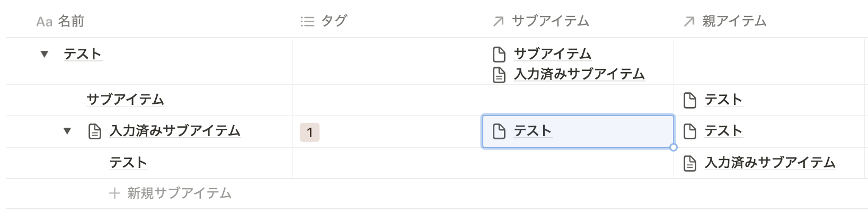Image resolution: width=868 pixels, height=213 pixels.
Task: Click the arrow icon on the サブアイテム header
Action: tap(498, 21)
